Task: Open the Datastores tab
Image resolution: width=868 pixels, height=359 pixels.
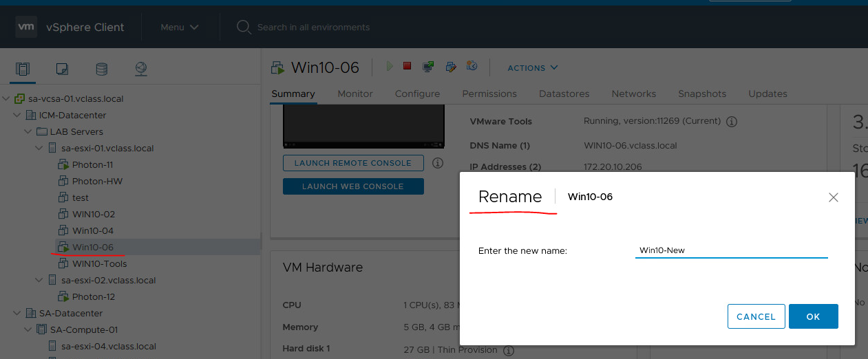Action: [x=564, y=94]
